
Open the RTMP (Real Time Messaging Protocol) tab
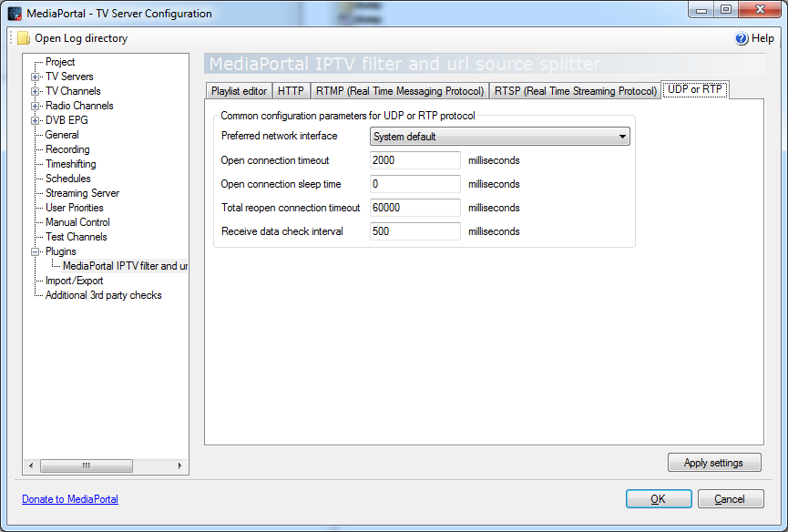[x=400, y=91]
